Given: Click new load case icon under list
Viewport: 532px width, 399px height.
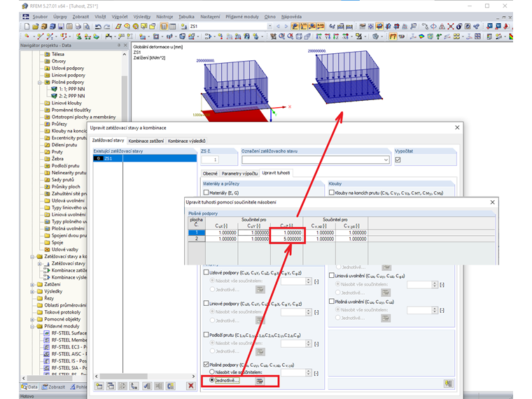Looking at the screenshot, I should [x=99, y=386].
